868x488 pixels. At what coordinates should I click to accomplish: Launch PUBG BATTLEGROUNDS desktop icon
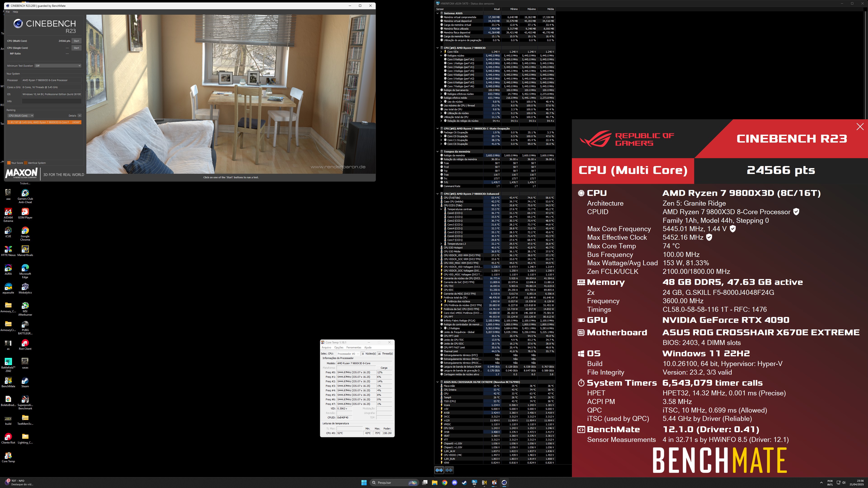[x=25, y=327]
